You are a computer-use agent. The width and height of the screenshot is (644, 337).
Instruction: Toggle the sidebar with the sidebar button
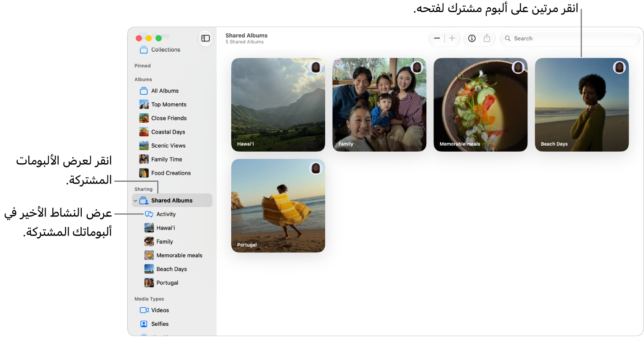[x=205, y=38]
